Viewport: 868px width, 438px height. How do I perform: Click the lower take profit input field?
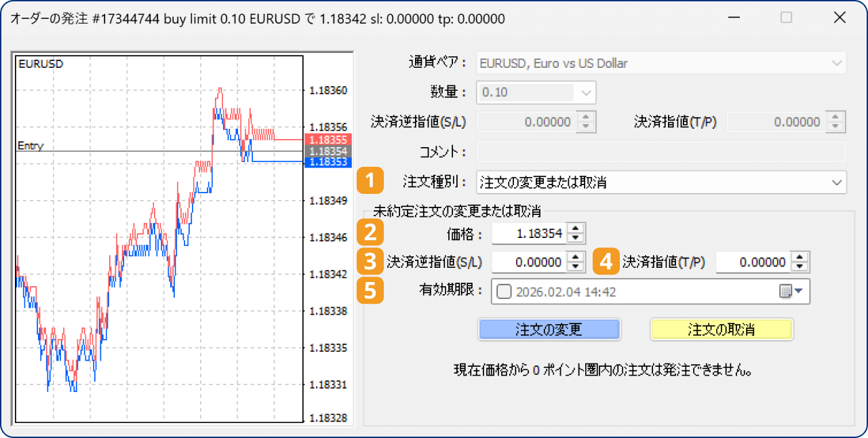pos(753,262)
